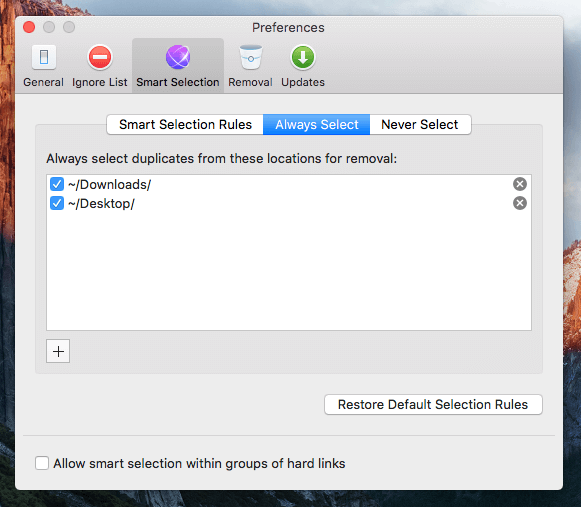
Task: Remove the ~/Desktop/ location entry
Action: [519, 203]
